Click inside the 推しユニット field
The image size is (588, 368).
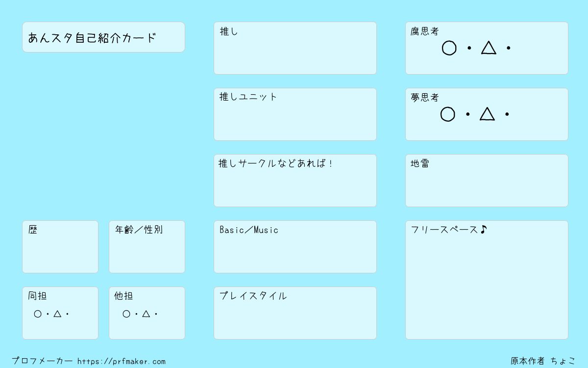coord(295,114)
